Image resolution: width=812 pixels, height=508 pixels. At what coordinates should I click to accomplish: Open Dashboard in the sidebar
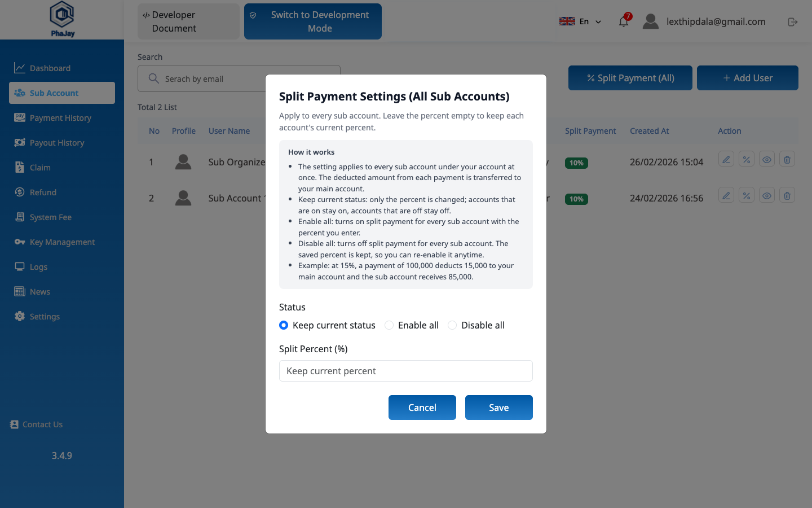coord(62,68)
